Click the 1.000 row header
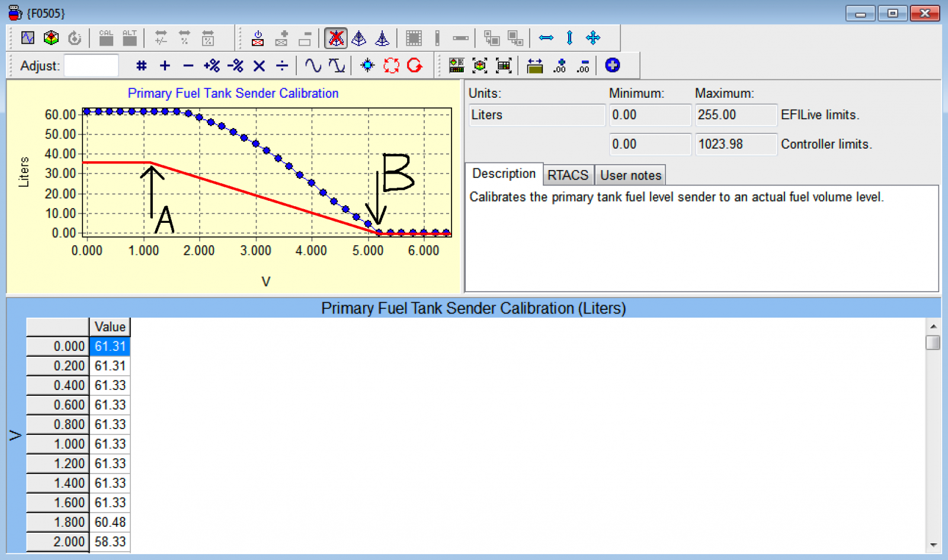Viewport: 948px width, 560px height. pos(57,444)
